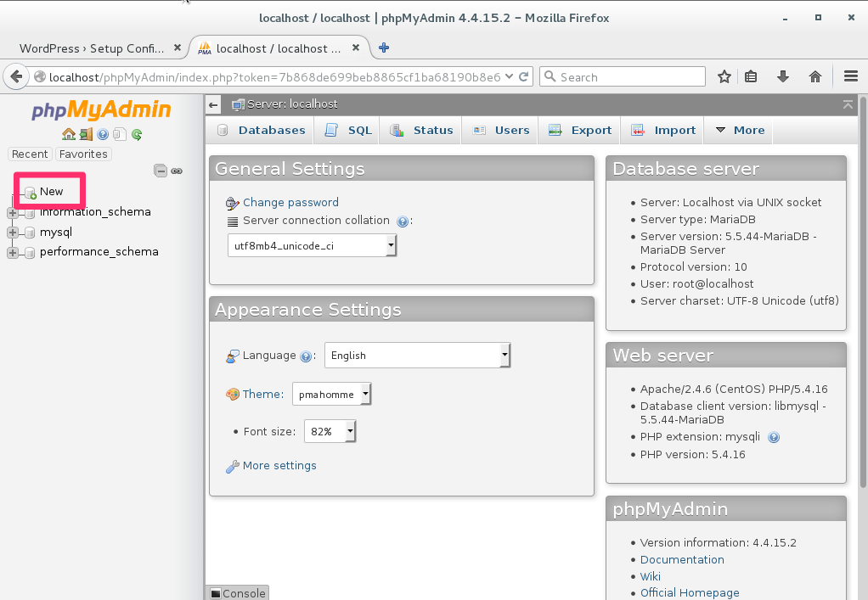Click the page top arrow icon in the server bar
This screenshot has height=600, width=868.
point(848,104)
